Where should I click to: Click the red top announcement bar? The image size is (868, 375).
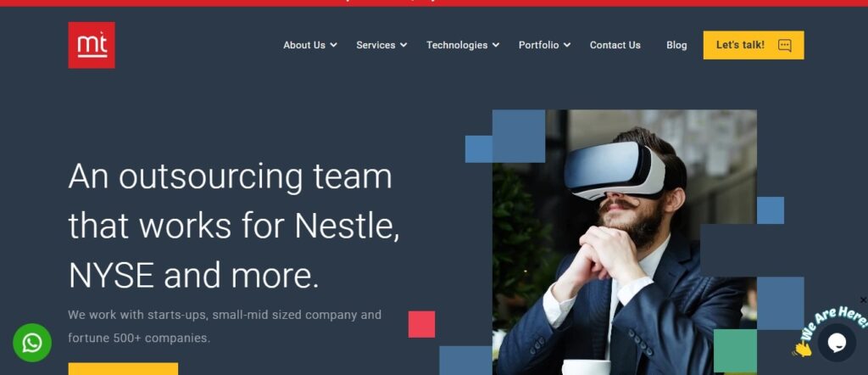pos(434,3)
